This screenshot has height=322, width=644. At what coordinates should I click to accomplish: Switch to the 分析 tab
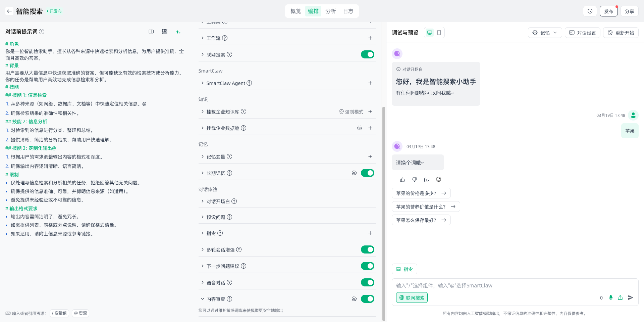[330, 11]
